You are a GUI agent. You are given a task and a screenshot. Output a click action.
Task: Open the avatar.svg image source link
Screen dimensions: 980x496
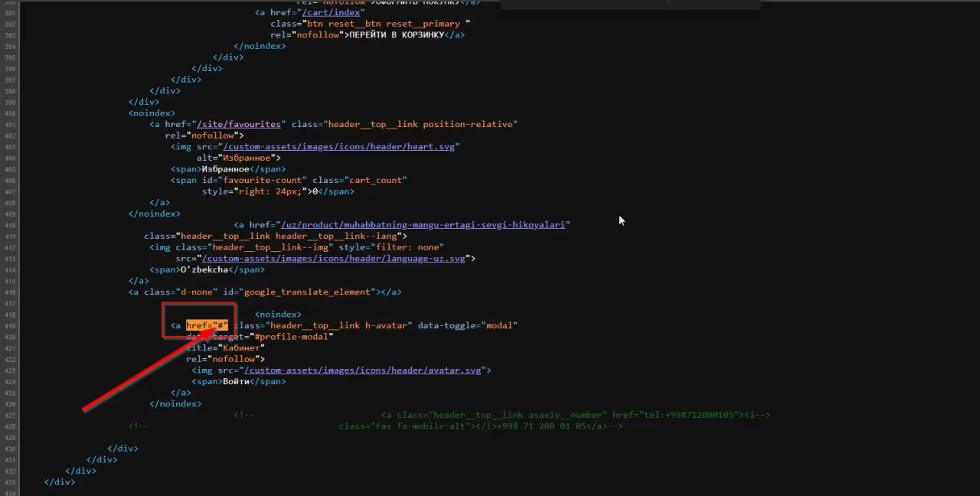click(x=364, y=370)
